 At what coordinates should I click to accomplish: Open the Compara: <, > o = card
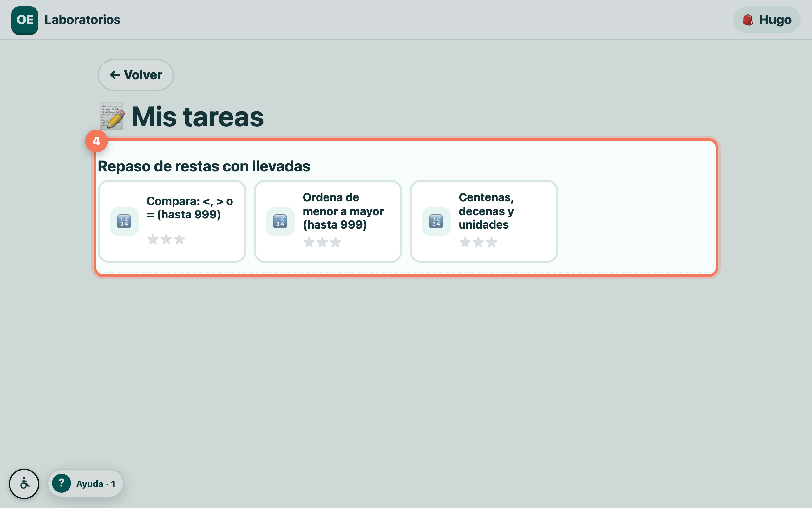point(172,221)
